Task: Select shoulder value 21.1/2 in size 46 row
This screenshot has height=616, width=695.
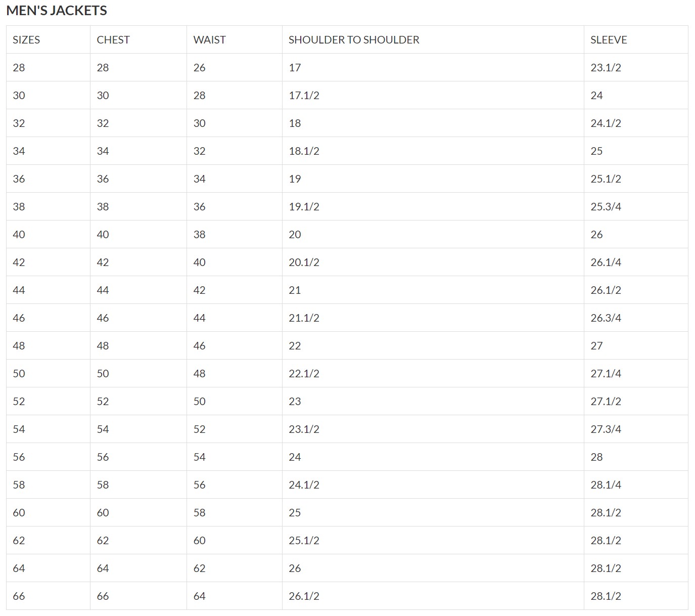Action: point(304,318)
